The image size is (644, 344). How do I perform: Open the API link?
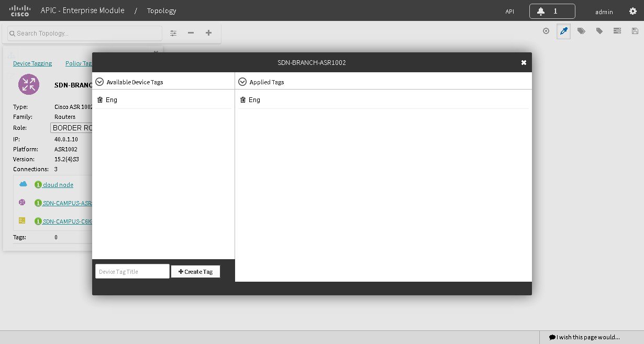point(509,12)
